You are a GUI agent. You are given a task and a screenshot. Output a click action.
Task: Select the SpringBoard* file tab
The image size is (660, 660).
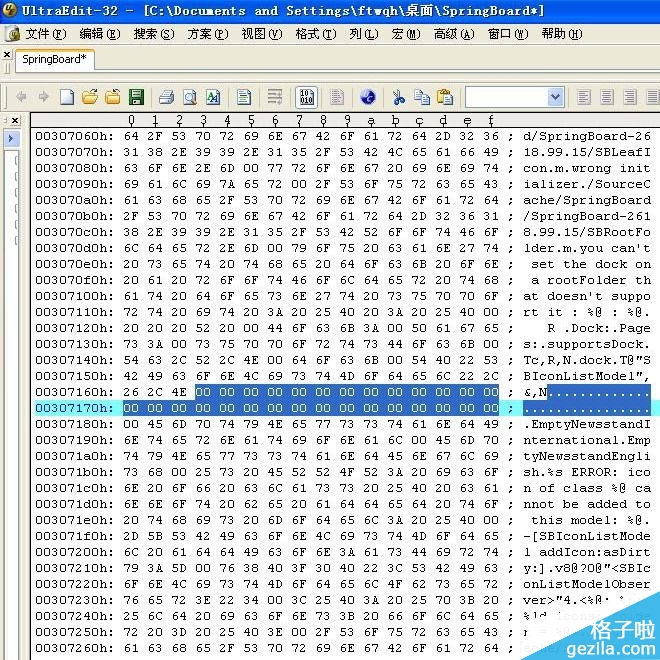click(54, 59)
